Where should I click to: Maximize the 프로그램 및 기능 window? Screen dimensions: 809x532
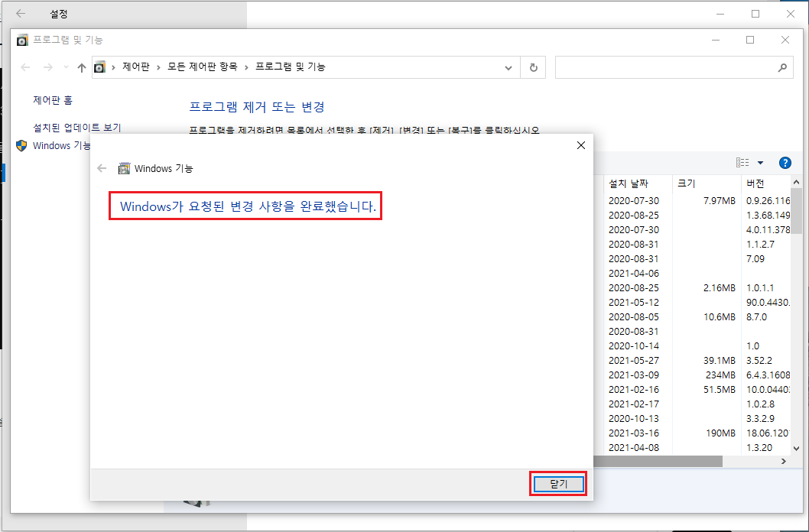click(x=750, y=40)
